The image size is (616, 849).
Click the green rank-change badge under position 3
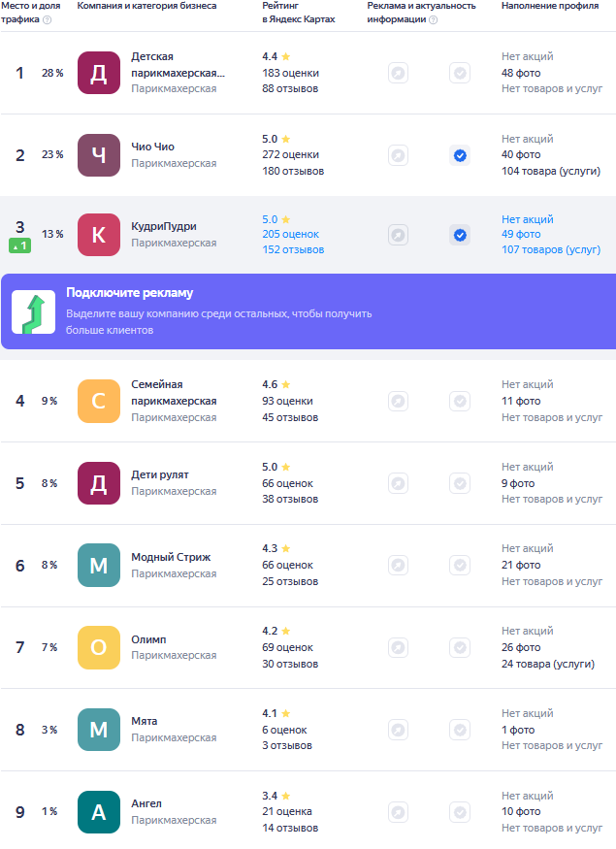(x=19, y=246)
